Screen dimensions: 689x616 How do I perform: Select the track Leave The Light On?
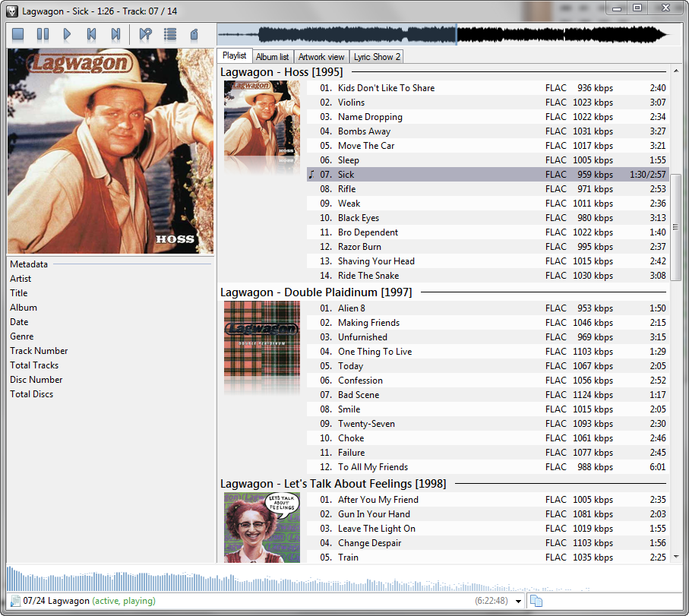pyautogui.click(x=488, y=529)
